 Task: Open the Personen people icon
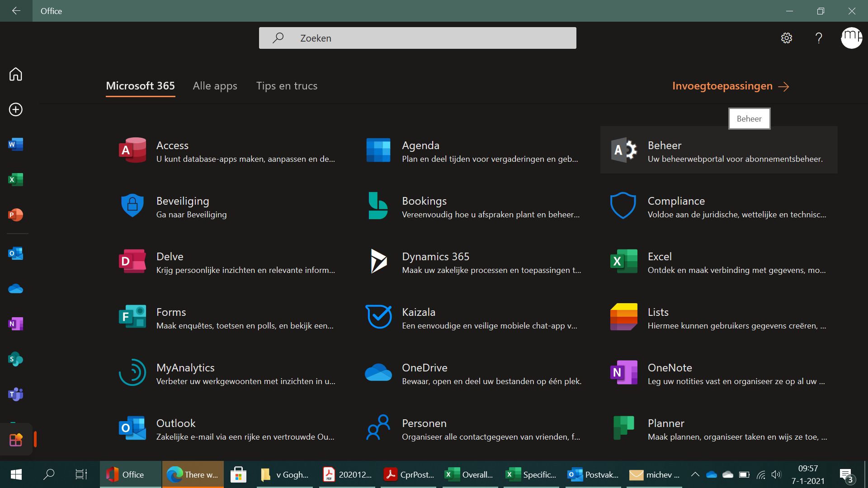pyautogui.click(x=378, y=427)
